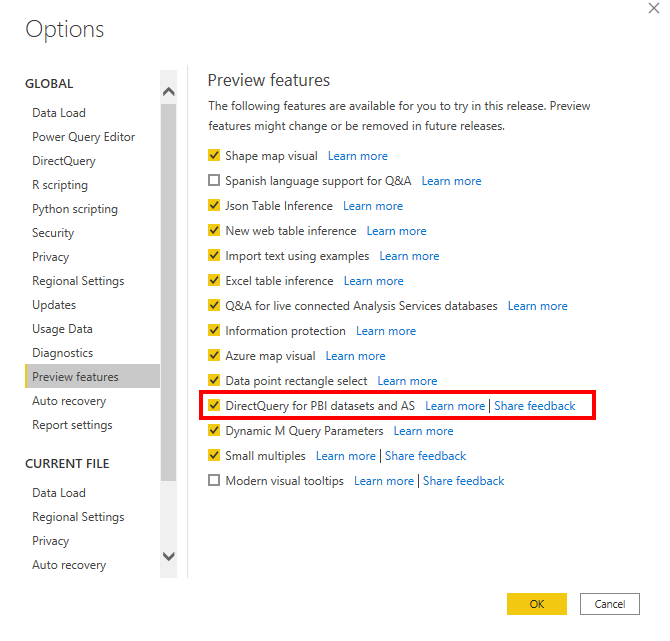Select Security settings
The height and width of the screenshot is (641, 670).
pyautogui.click(x=53, y=233)
